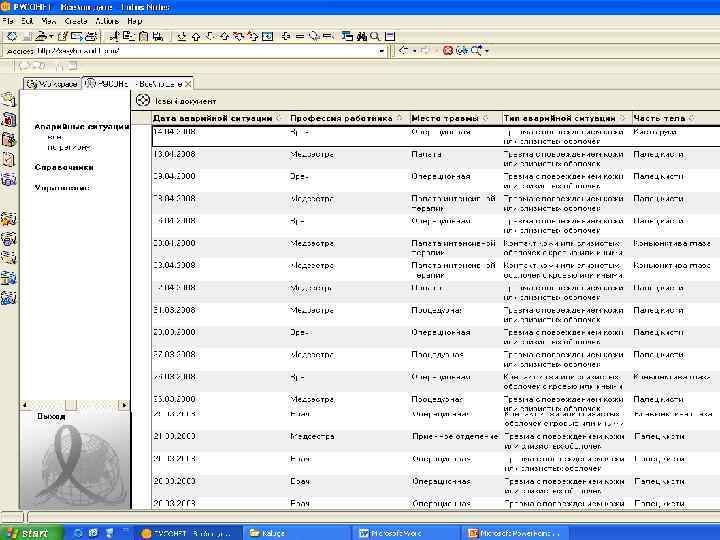
Task: Click the up arrow navigate icon in toolbar
Action: click(196, 36)
